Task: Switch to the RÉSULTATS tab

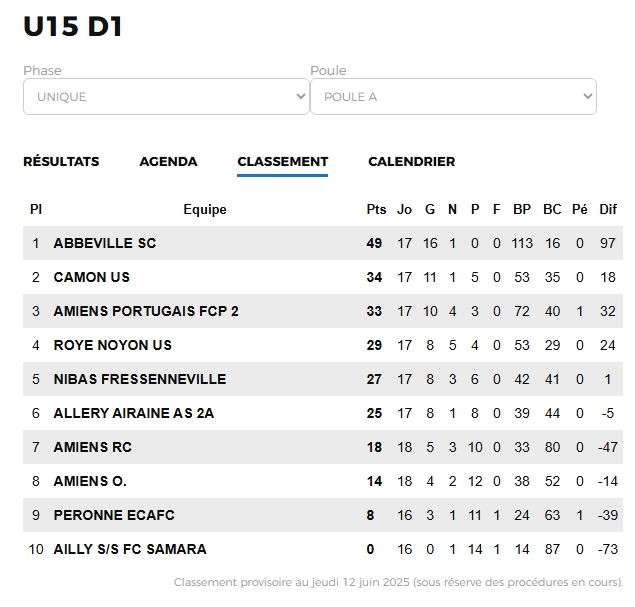Action: (x=61, y=162)
